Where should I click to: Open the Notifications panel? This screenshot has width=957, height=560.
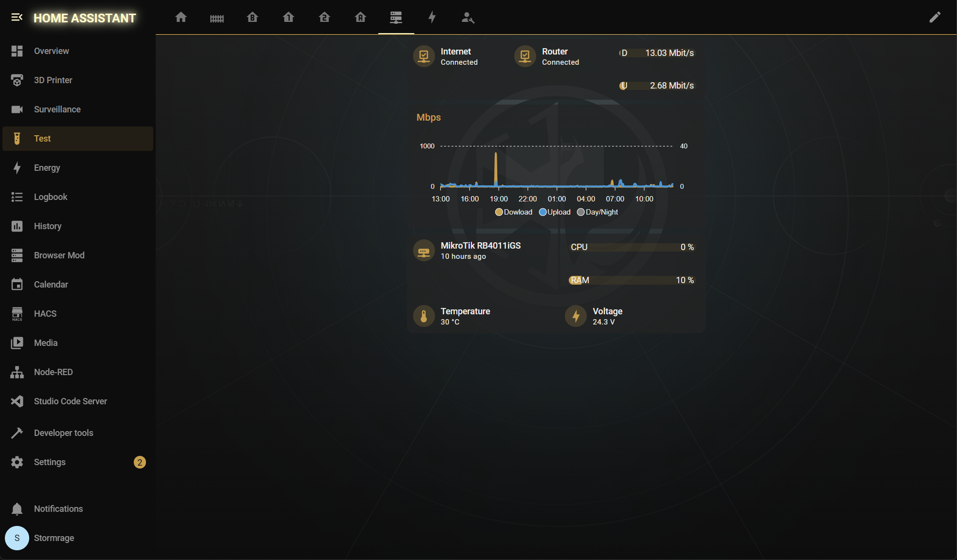tap(58, 509)
